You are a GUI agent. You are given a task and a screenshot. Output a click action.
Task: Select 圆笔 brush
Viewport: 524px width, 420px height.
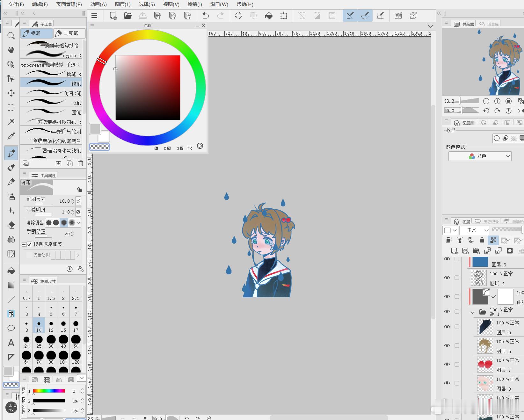51,112
